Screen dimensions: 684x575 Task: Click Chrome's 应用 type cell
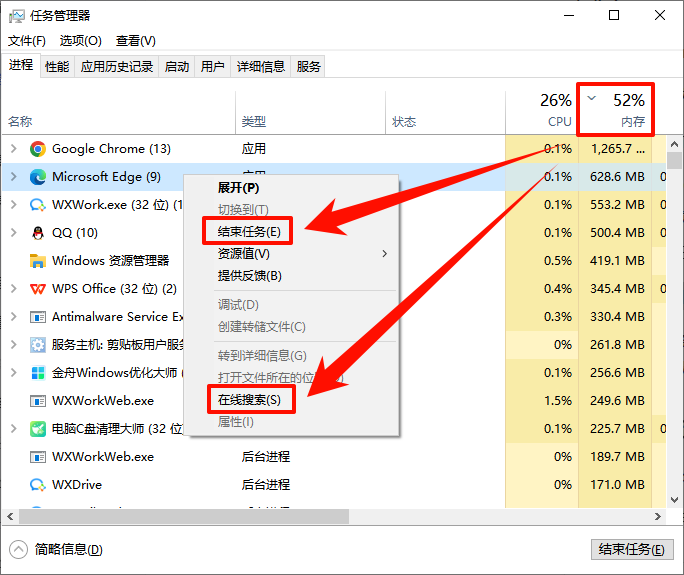click(254, 149)
